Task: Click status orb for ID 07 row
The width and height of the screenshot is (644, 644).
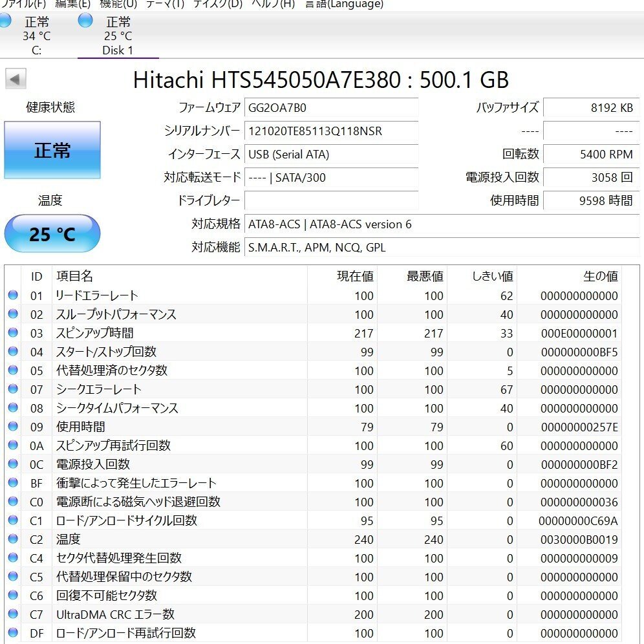Action: tap(13, 389)
